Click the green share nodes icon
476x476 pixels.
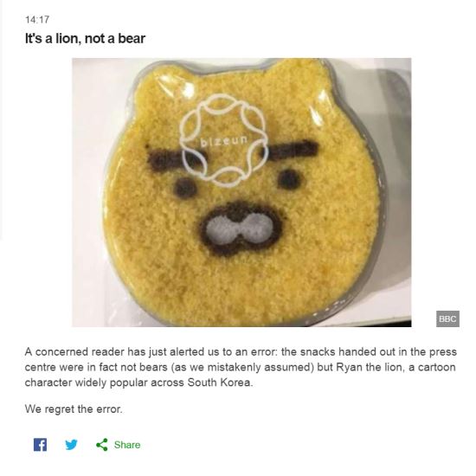pos(102,445)
